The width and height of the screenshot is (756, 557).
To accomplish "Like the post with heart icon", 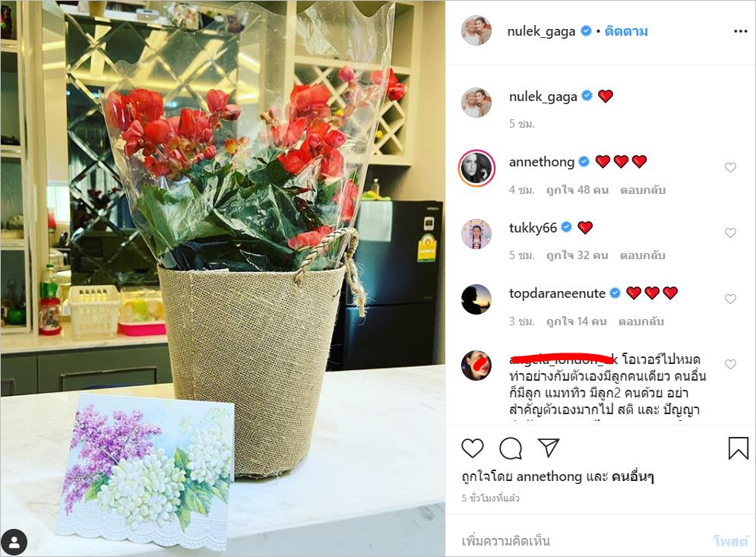I will tap(473, 448).
